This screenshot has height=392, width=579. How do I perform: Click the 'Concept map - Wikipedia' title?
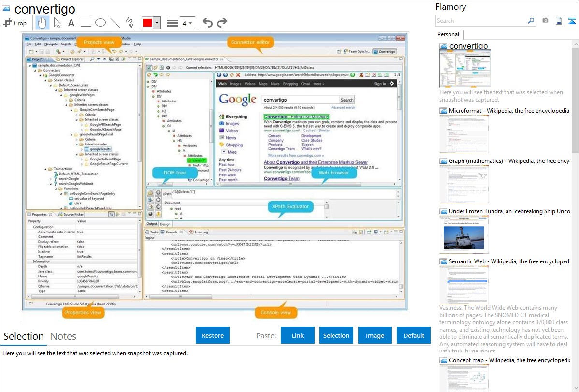click(x=509, y=360)
